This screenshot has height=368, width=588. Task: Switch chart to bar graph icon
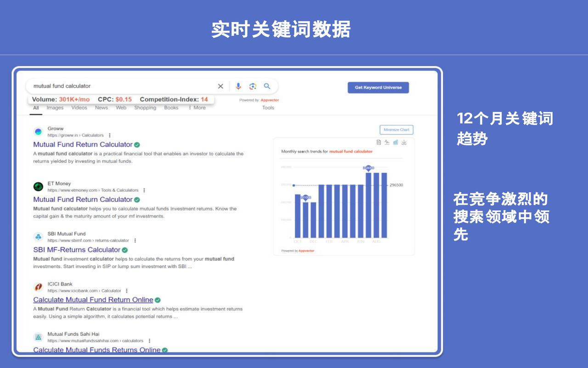click(x=396, y=143)
